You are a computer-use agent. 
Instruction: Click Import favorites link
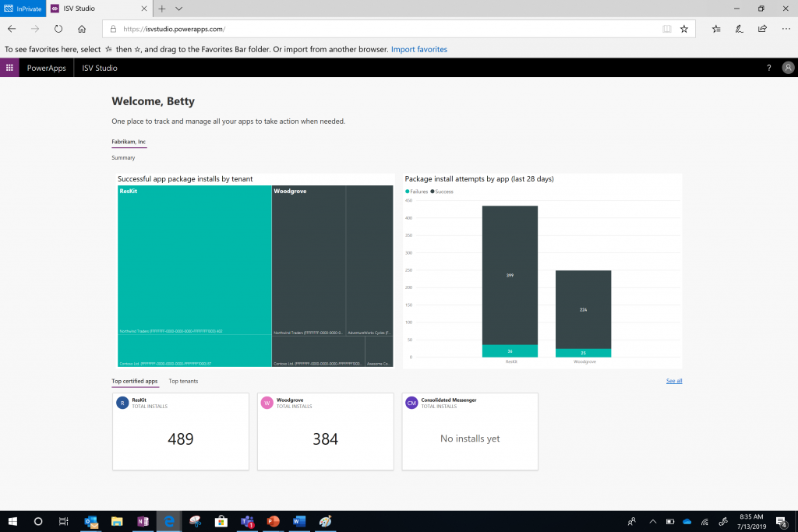[418, 49]
